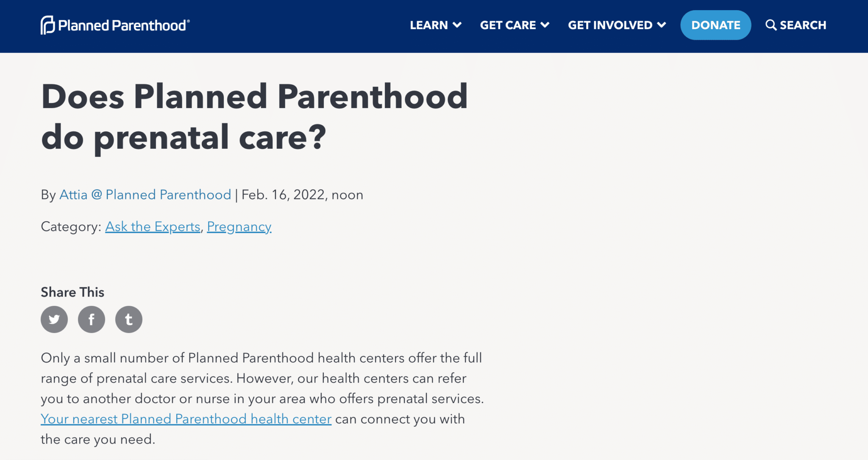
Task: Select the Tumblr 't' share icon
Action: (x=128, y=319)
